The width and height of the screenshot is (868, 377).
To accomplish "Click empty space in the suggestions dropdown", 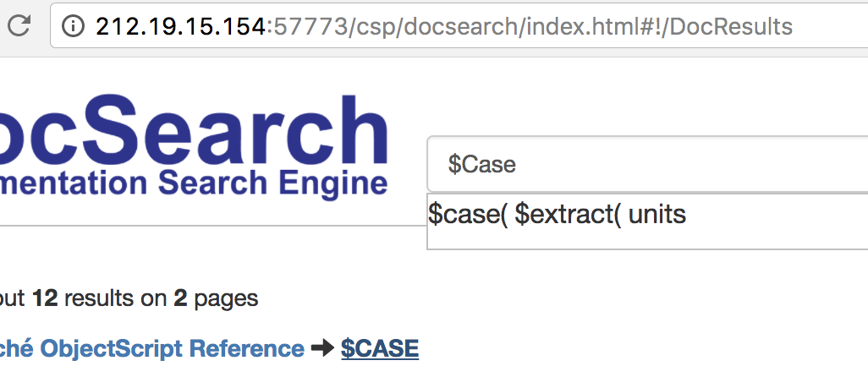I will [x=647, y=238].
